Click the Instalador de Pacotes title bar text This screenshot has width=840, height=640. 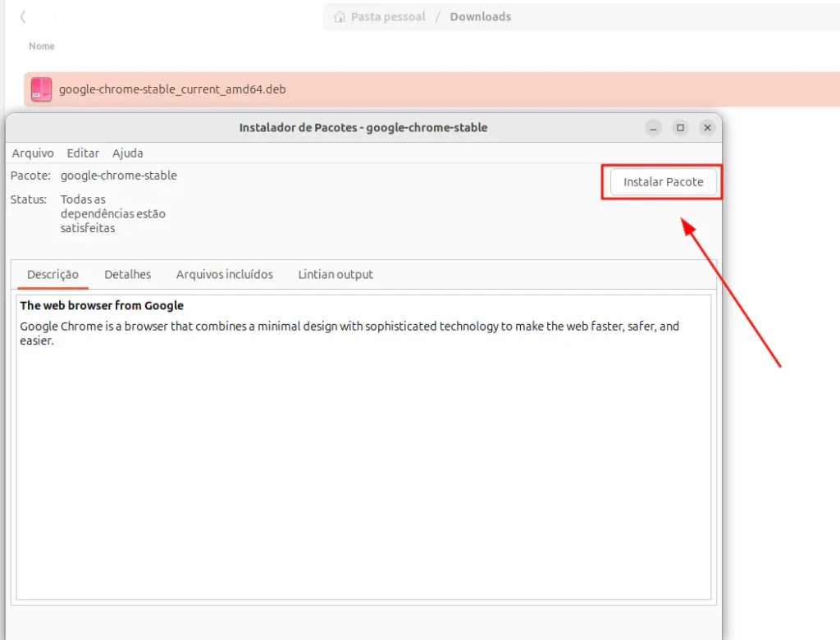[x=363, y=127]
